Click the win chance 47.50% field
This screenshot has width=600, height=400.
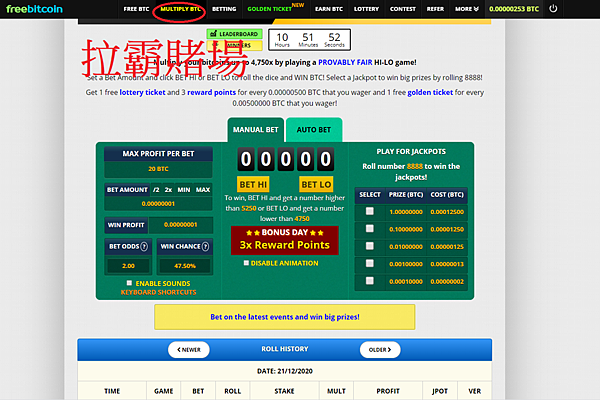pos(185,266)
